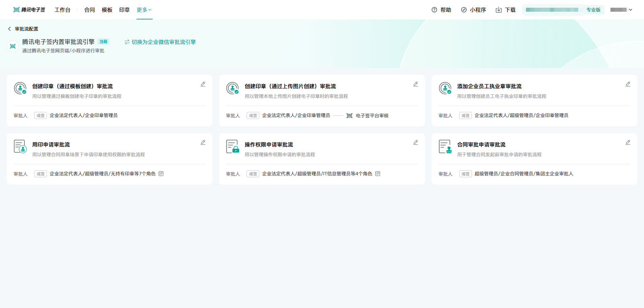The width and height of the screenshot is (644, 308).
Task: Go to the 模板 menu
Action: 107,10
